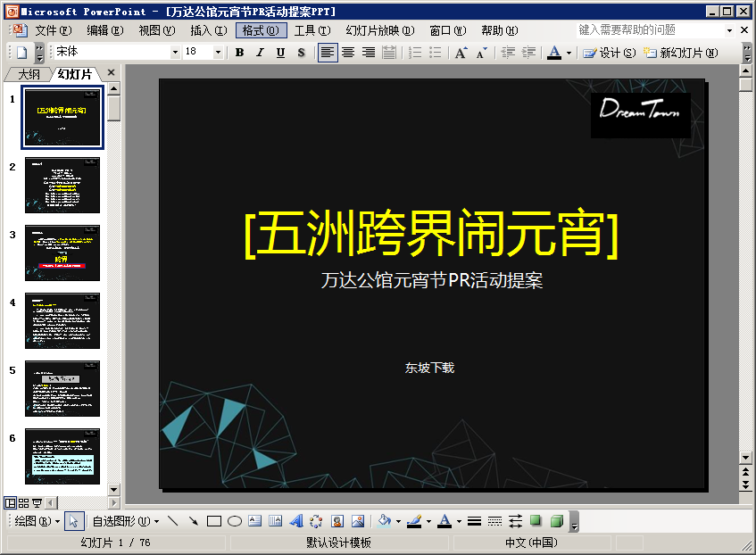Open font size dropdown showing 18
756x555 pixels.
(218, 52)
